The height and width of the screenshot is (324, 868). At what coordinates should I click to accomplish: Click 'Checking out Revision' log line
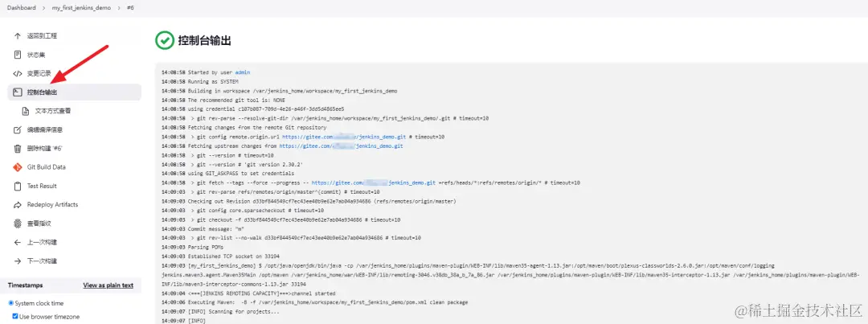click(x=309, y=201)
